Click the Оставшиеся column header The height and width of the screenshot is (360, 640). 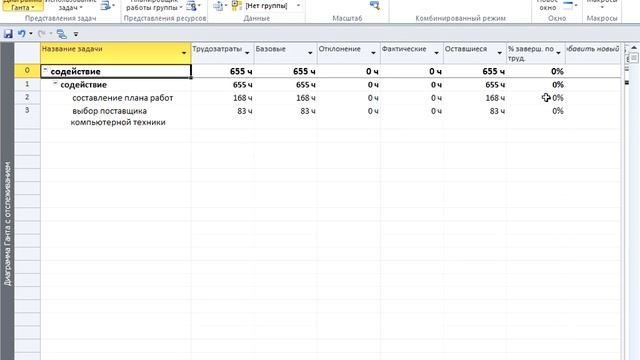tap(475, 53)
